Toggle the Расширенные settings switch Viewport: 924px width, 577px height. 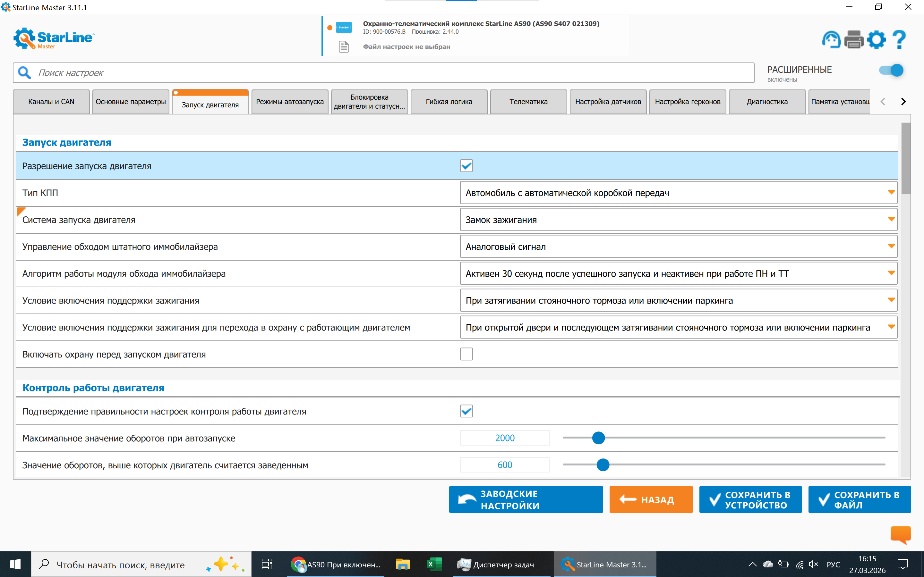pyautogui.click(x=891, y=70)
